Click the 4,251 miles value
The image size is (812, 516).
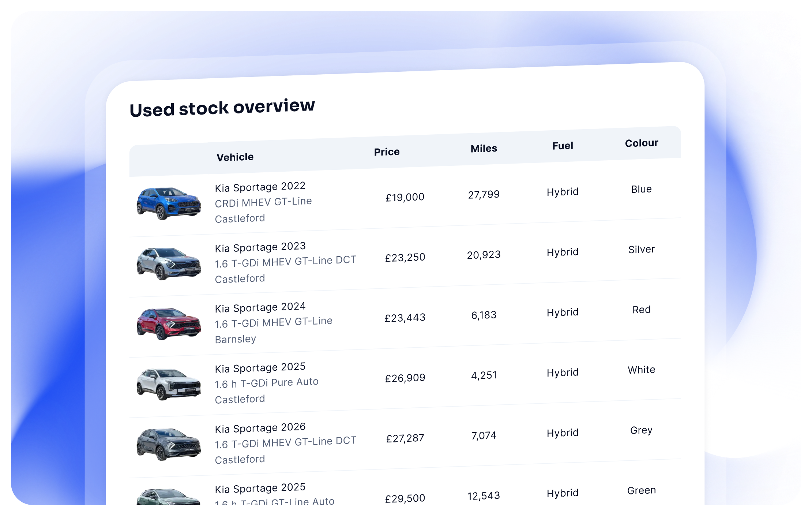484,375
